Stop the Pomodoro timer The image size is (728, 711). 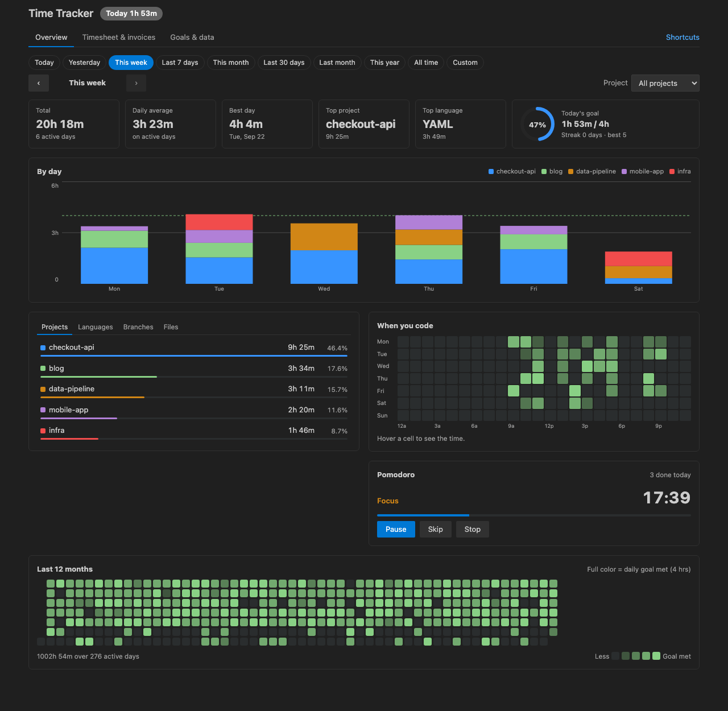pos(473,530)
